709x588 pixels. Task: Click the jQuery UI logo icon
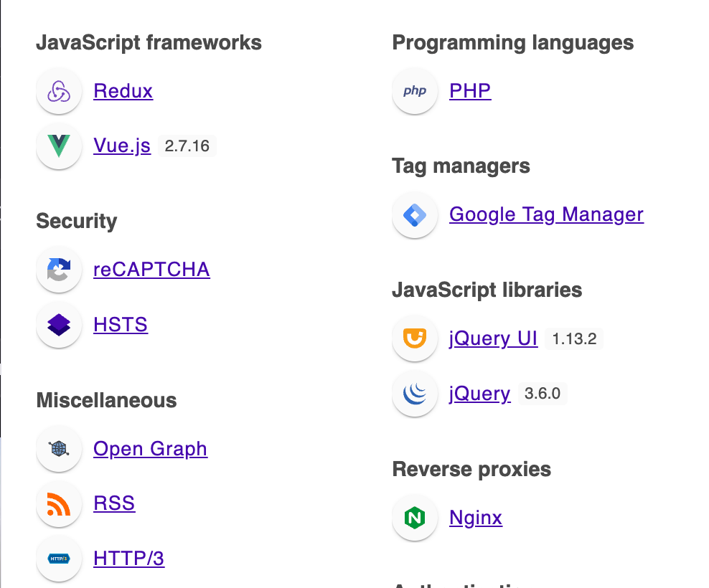pos(415,338)
